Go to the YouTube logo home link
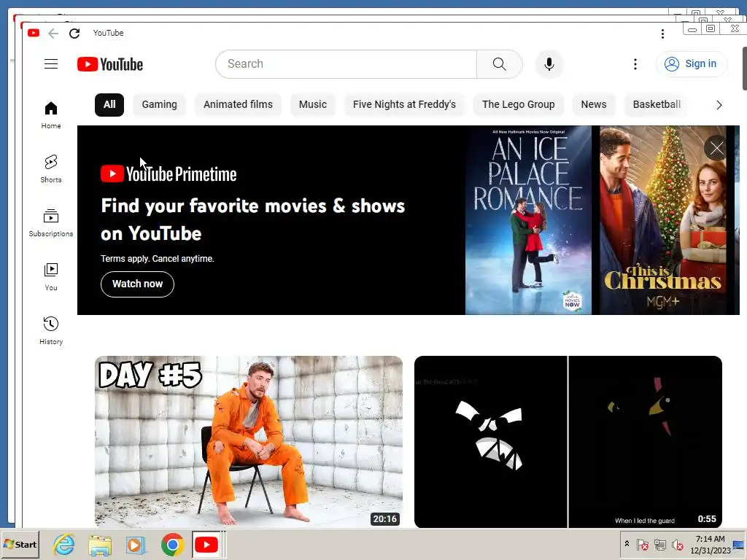This screenshot has width=747, height=560. (110, 64)
